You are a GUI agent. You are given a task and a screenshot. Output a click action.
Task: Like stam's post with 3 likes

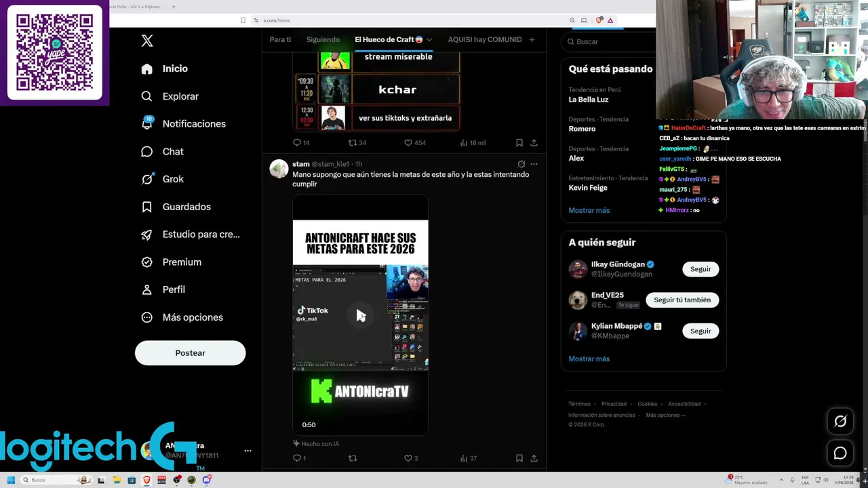[411, 459]
